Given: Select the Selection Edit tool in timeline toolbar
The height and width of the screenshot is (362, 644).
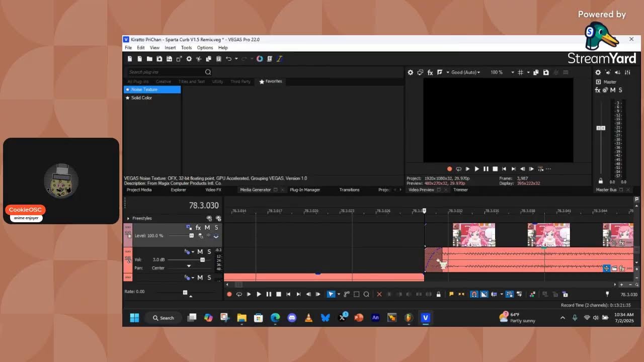Looking at the screenshot, I should tap(356, 294).
